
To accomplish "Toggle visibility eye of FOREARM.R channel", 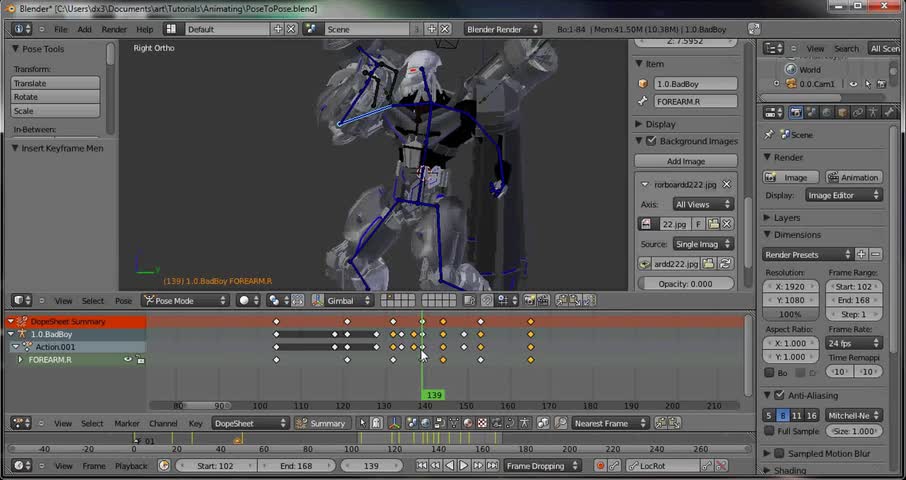I will (128, 359).
